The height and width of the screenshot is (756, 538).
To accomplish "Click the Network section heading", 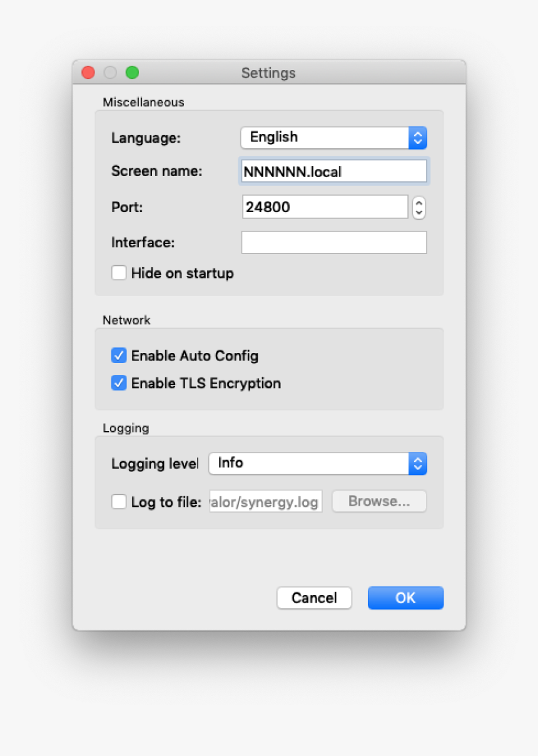I will 126,320.
